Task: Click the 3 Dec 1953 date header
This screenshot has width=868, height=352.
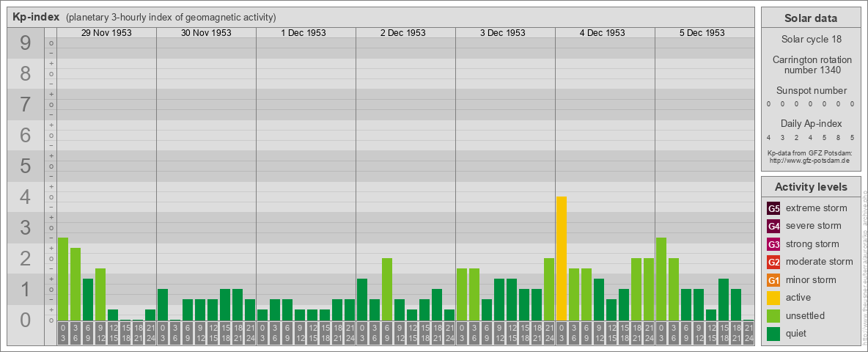Action: pos(503,33)
